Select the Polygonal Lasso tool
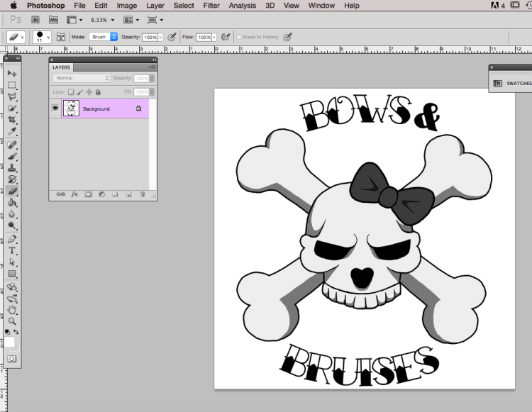This screenshot has width=532, height=412. 12,96
